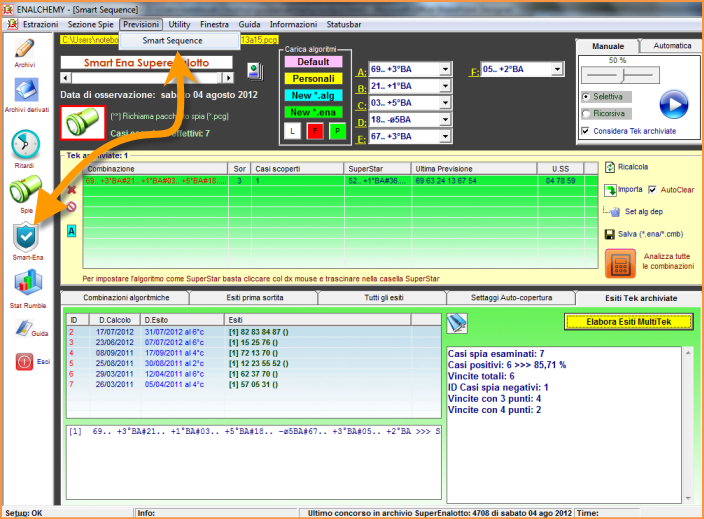The width and height of the screenshot is (704, 519).
Task: Open the Guida sidebar icon
Action: tap(23, 328)
